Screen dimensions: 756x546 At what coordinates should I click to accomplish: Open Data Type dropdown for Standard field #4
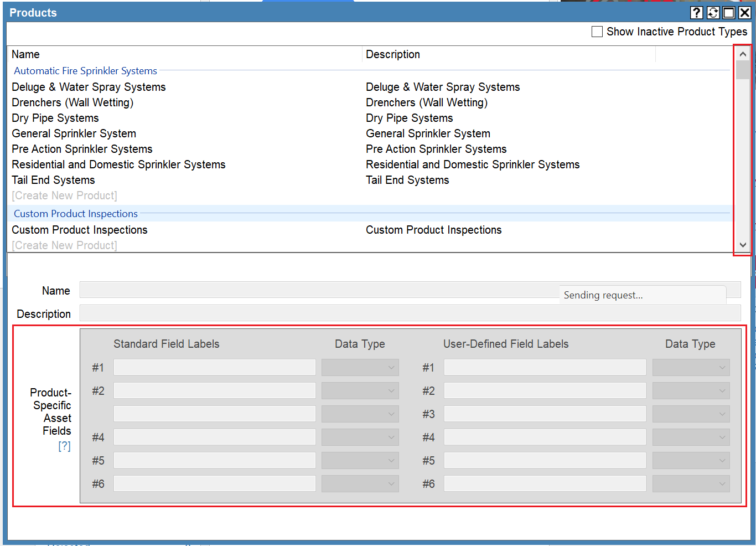[360, 437]
